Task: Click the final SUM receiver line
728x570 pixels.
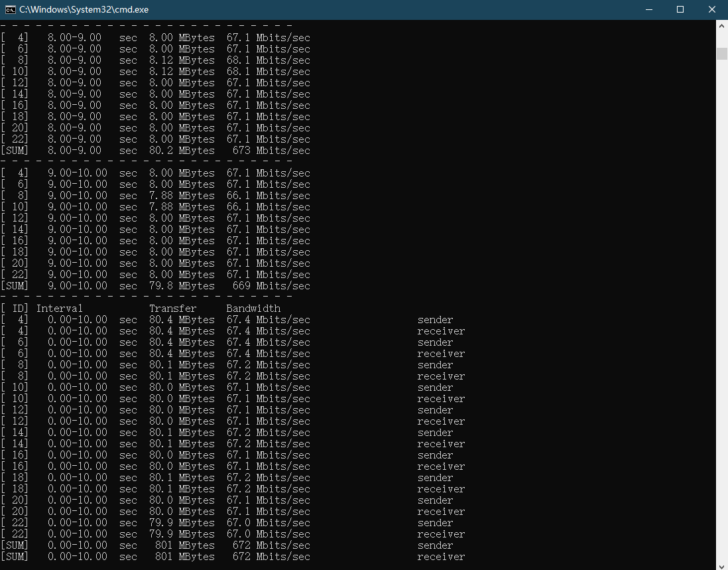Action: pyautogui.click(x=233, y=557)
